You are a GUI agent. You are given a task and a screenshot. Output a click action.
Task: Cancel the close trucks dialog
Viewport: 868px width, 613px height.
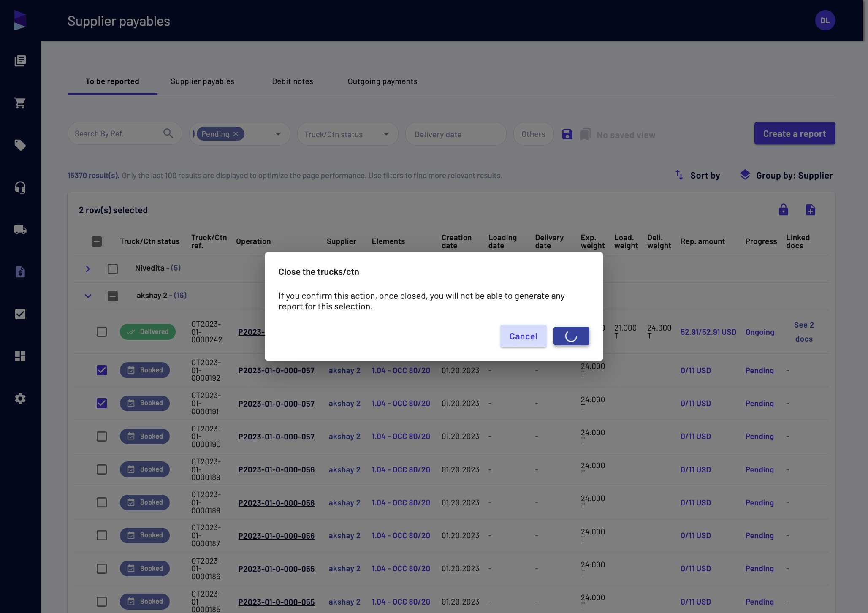(524, 336)
